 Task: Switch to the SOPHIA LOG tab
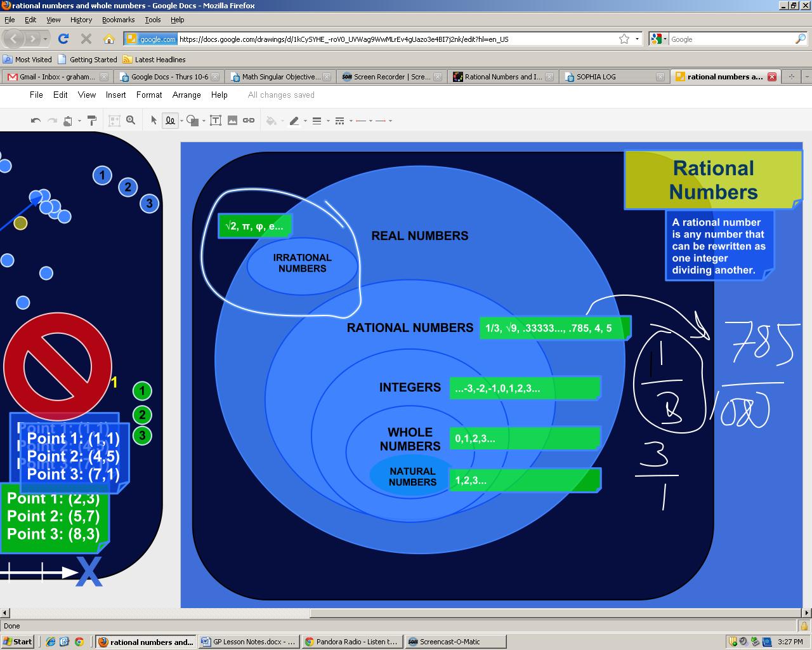[596, 77]
